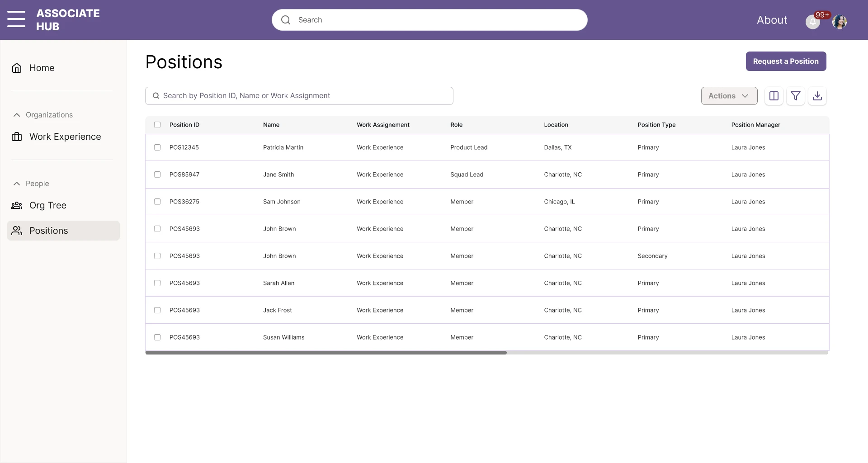Click the POS12345 position ID cell
868x463 pixels.
184,147
